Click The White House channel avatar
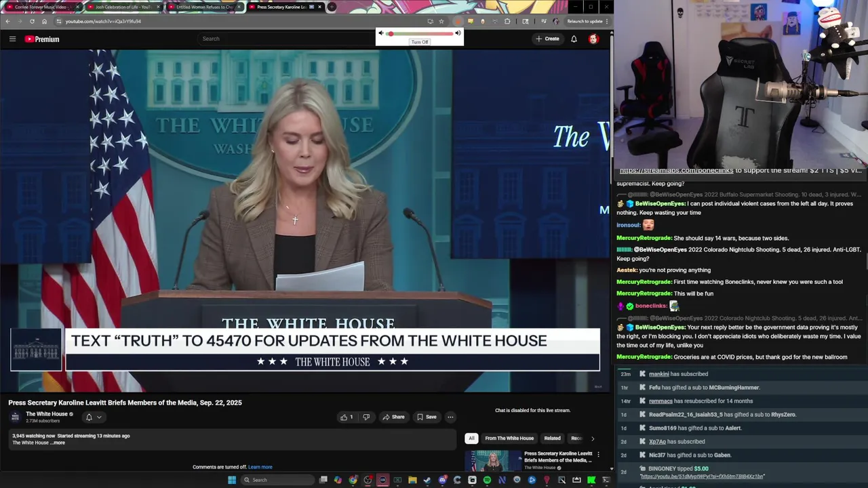 pyautogui.click(x=15, y=417)
